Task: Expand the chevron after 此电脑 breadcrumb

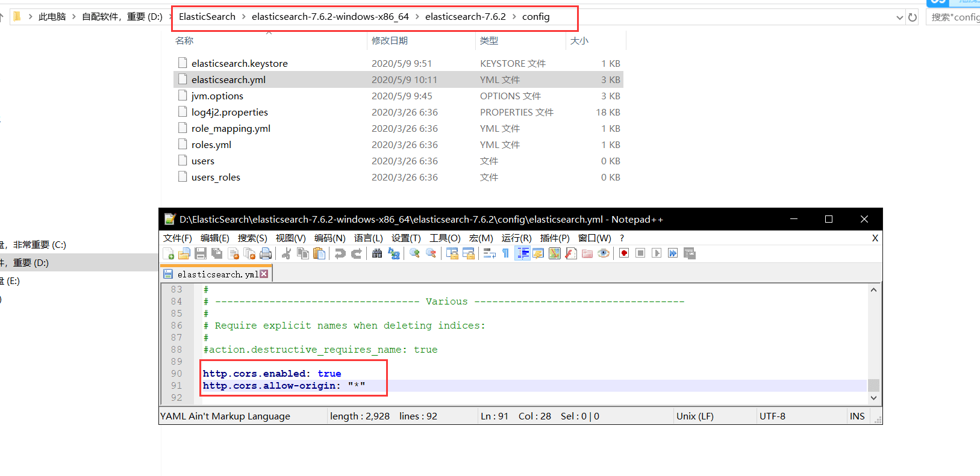Action: (74, 17)
